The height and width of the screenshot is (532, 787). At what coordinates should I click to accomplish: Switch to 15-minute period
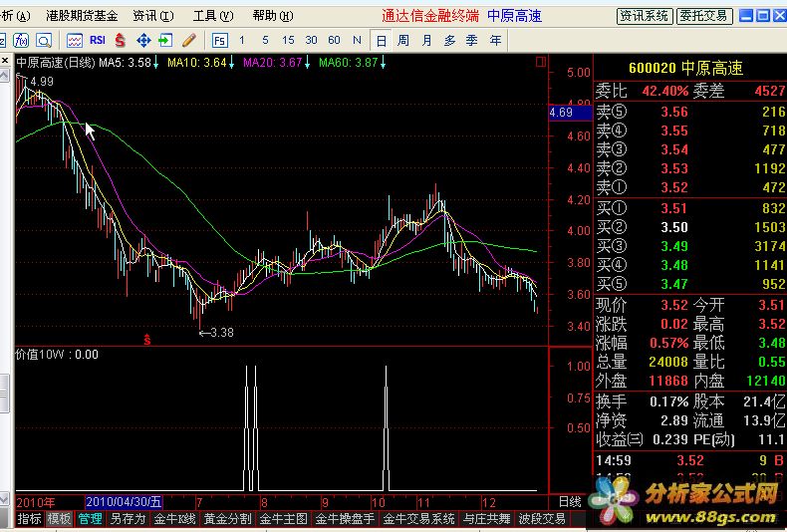[x=288, y=40]
